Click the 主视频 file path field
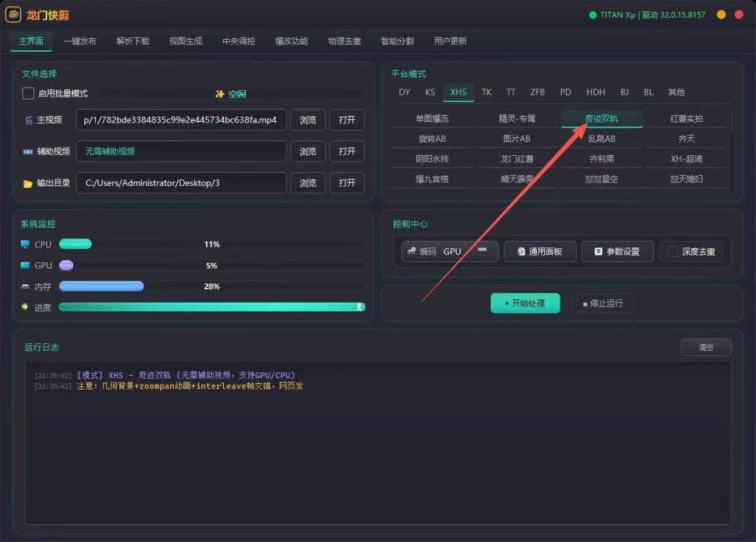This screenshot has width=756, height=542. (x=181, y=120)
